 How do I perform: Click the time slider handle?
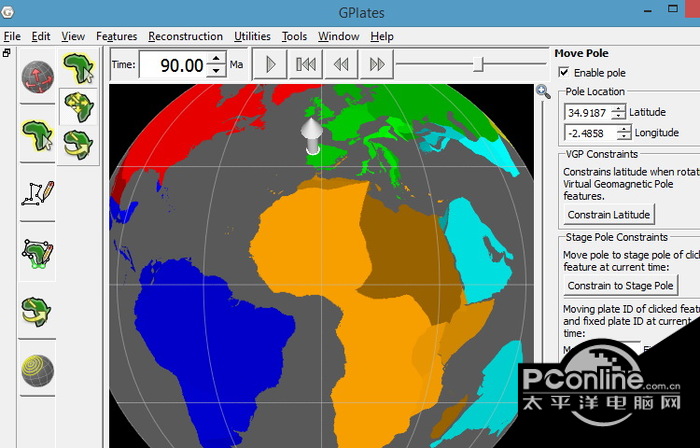(479, 64)
